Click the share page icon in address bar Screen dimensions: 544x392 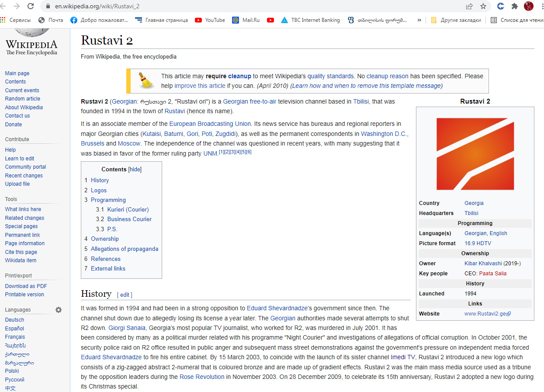(x=469, y=6)
